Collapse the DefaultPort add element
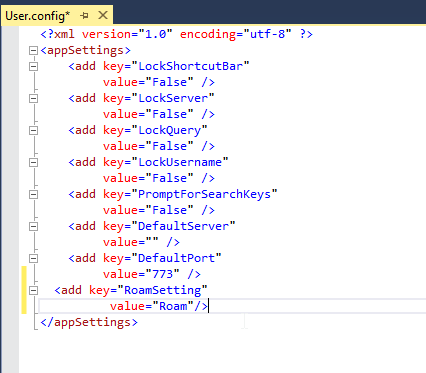Image resolution: width=426 pixels, height=373 pixels. coord(33,259)
